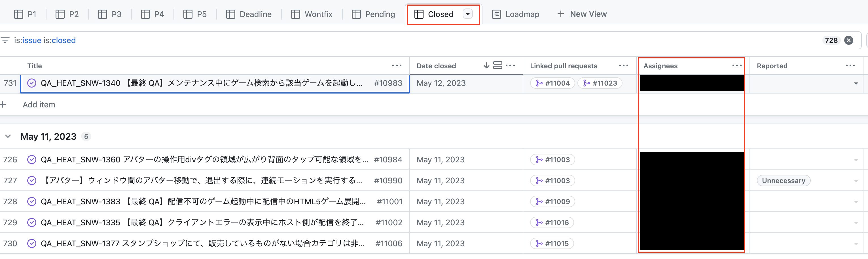Image resolution: width=868 pixels, height=259 pixels.
Task: Click the Loadmap view icon
Action: click(496, 14)
